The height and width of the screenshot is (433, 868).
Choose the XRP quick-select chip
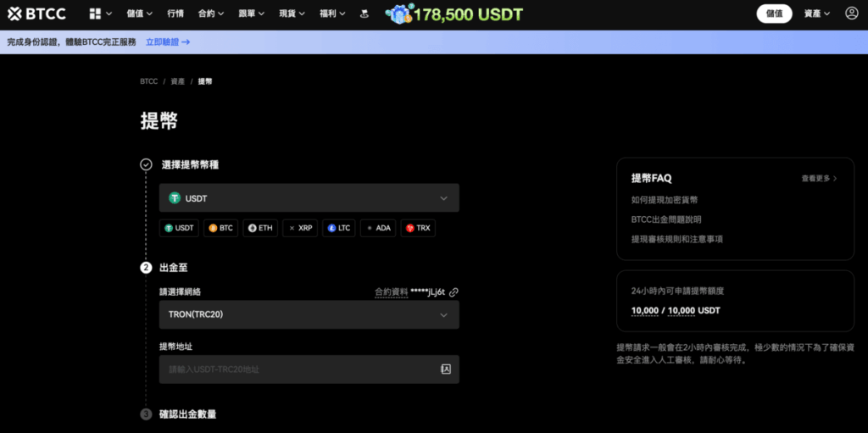tap(300, 228)
